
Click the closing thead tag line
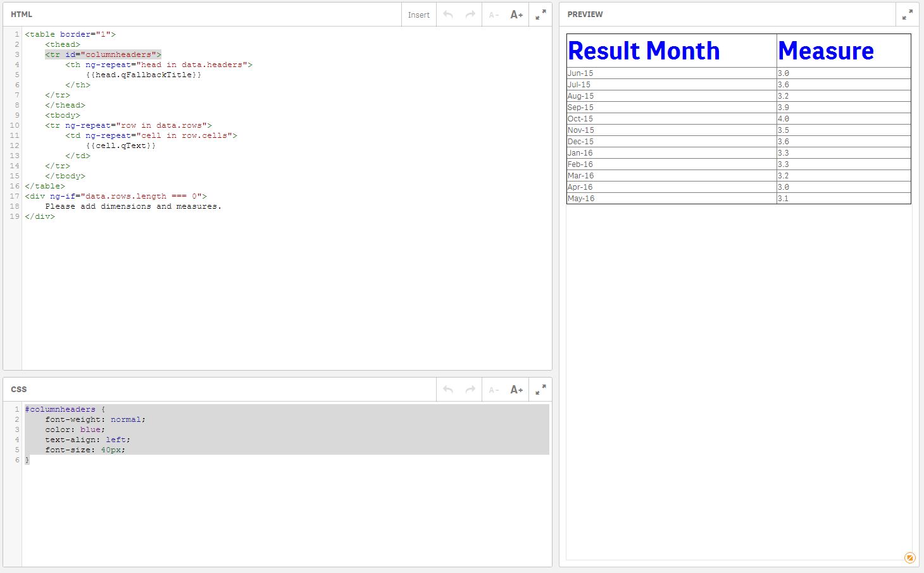coord(65,105)
